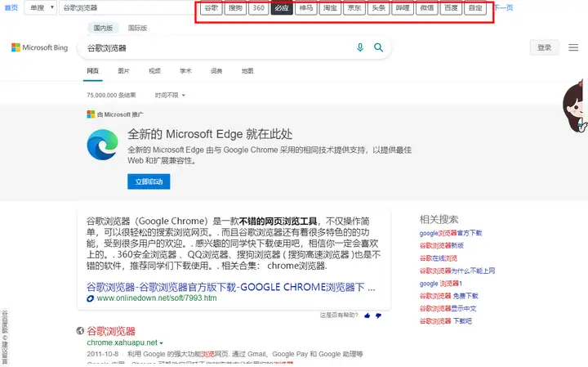Open the hamburger menu beside 登录

pos(573,47)
